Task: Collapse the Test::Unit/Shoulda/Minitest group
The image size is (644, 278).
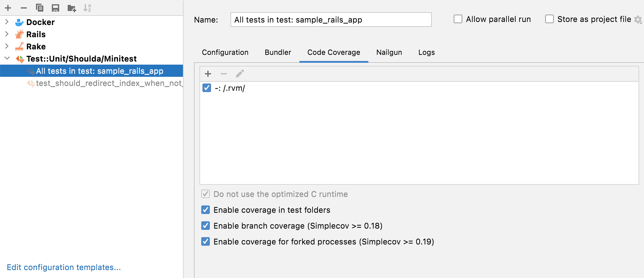Action: pos(7,59)
